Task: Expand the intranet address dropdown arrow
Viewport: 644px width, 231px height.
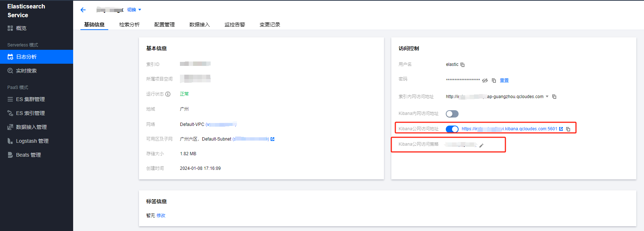Action: coord(547,97)
